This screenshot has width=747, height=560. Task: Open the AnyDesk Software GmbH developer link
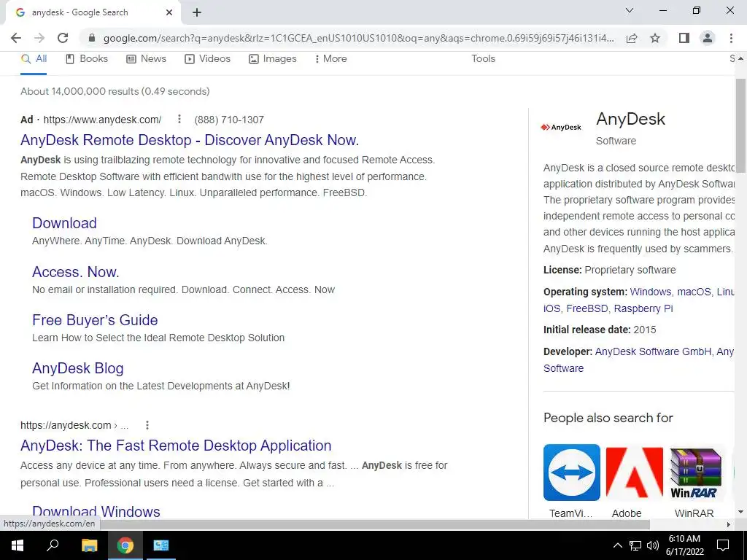653,351
